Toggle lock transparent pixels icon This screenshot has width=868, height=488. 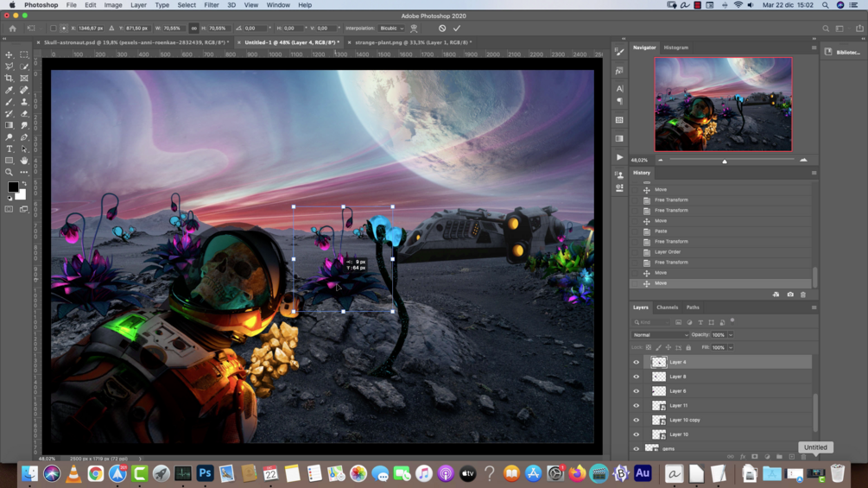click(649, 347)
